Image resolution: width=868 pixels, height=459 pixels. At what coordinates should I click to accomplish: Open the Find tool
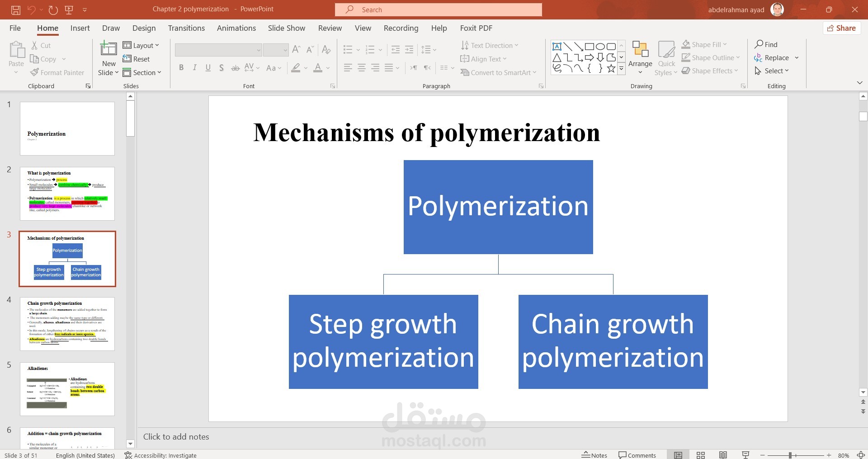click(767, 44)
